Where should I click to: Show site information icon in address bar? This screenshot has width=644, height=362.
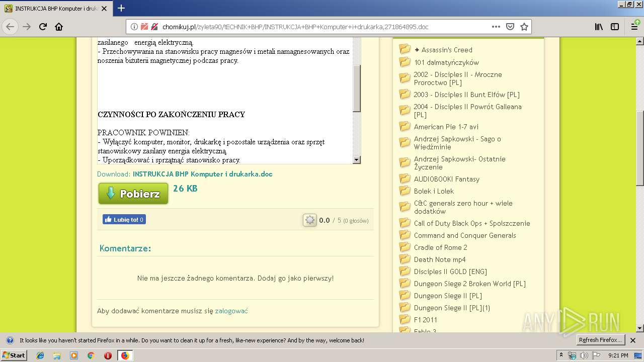tap(134, 27)
